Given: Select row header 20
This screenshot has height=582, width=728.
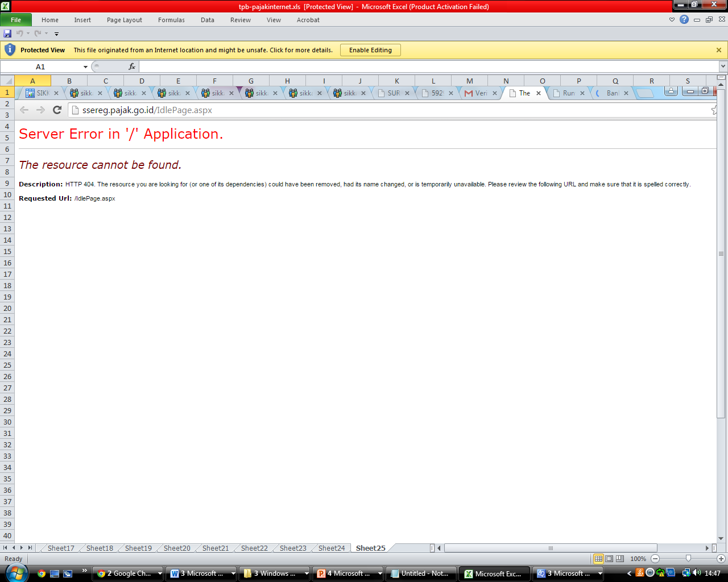Looking at the screenshot, I should [7, 308].
